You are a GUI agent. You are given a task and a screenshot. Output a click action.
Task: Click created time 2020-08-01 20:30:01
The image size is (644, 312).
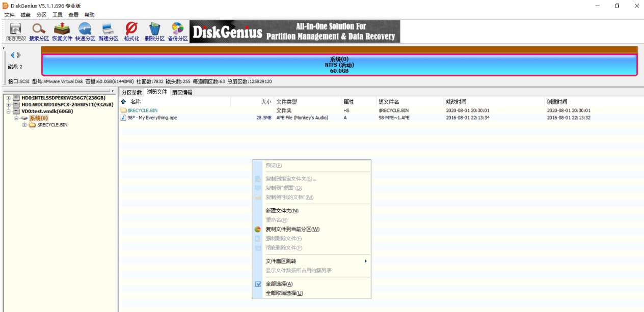click(569, 110)
